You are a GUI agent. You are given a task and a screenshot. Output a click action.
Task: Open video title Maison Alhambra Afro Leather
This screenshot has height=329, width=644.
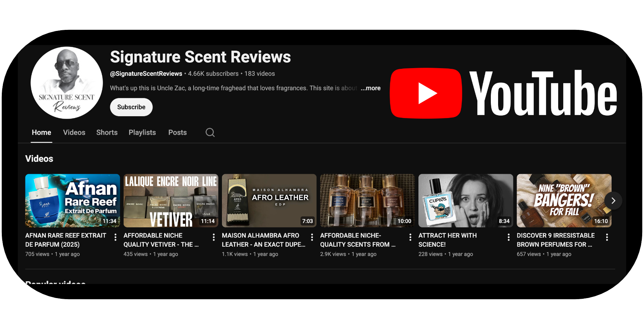pyautogui.click(x=264, y=240)
